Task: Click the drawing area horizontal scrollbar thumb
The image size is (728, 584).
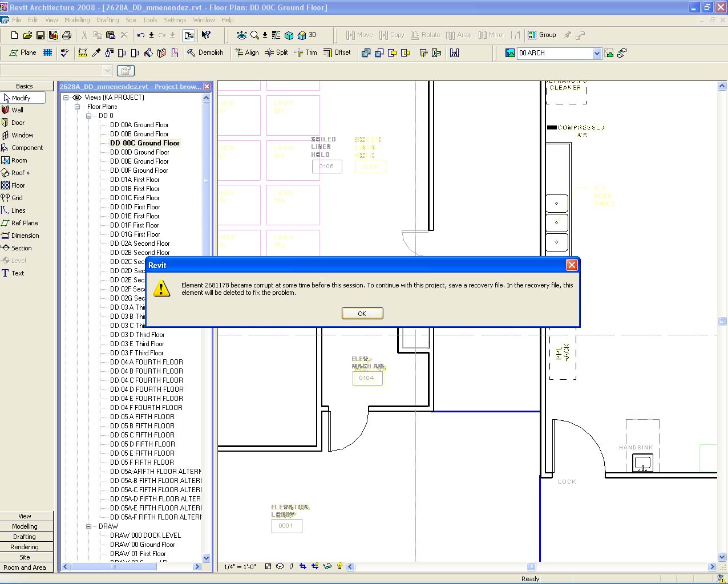Action: pos(531,567)
